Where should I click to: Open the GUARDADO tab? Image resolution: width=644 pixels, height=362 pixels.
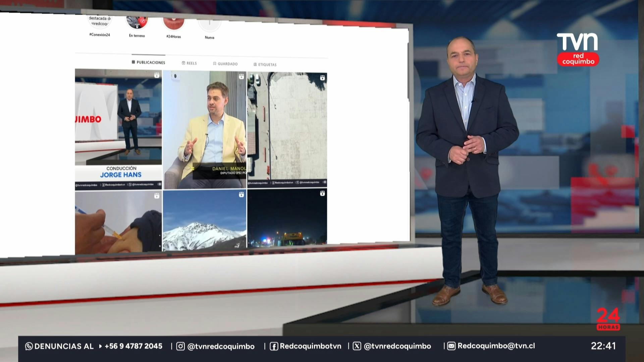point(225,64)
